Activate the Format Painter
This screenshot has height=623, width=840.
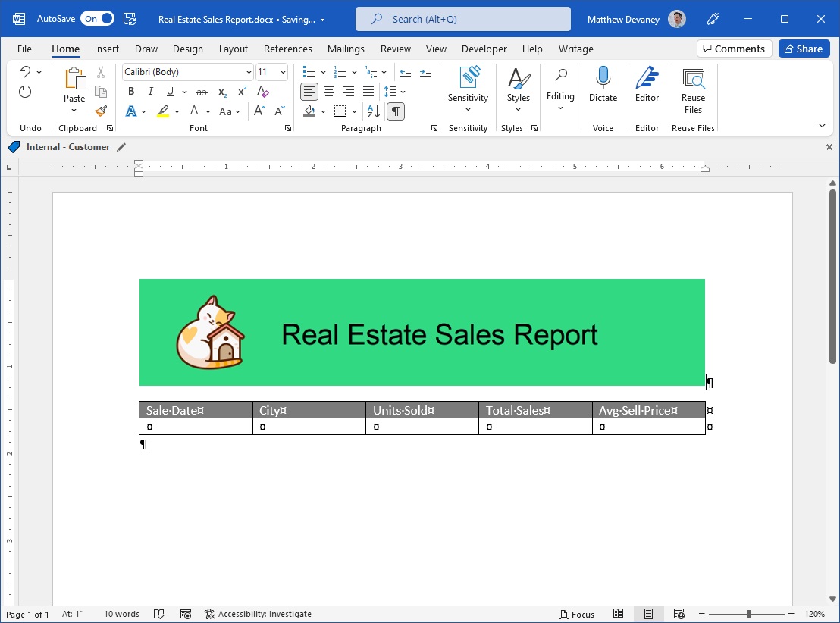[101, 111]
